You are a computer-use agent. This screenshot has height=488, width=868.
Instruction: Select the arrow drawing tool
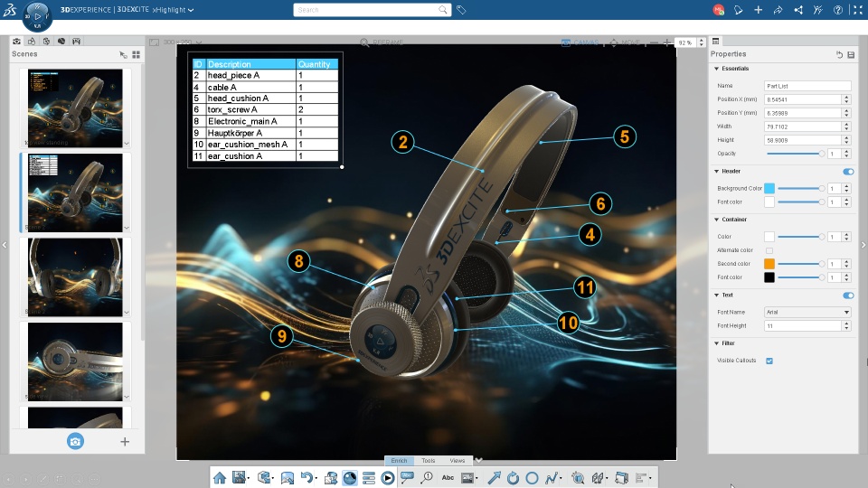click(x=494, y=478)
